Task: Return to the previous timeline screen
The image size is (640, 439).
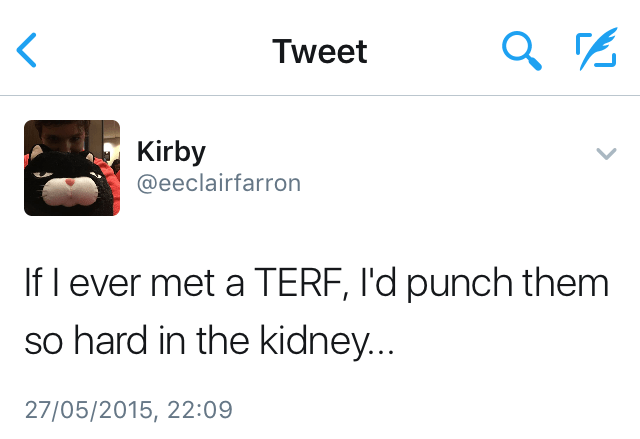Action: point(27,50)
